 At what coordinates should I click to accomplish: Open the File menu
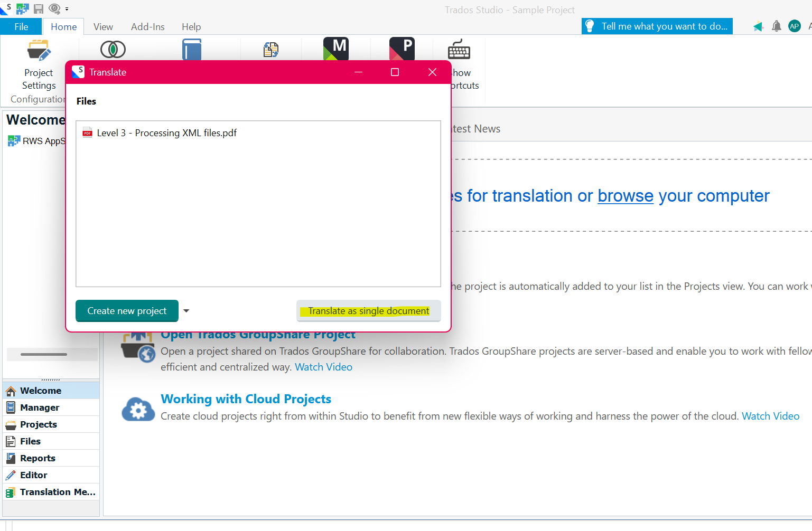tap(21, 27)
